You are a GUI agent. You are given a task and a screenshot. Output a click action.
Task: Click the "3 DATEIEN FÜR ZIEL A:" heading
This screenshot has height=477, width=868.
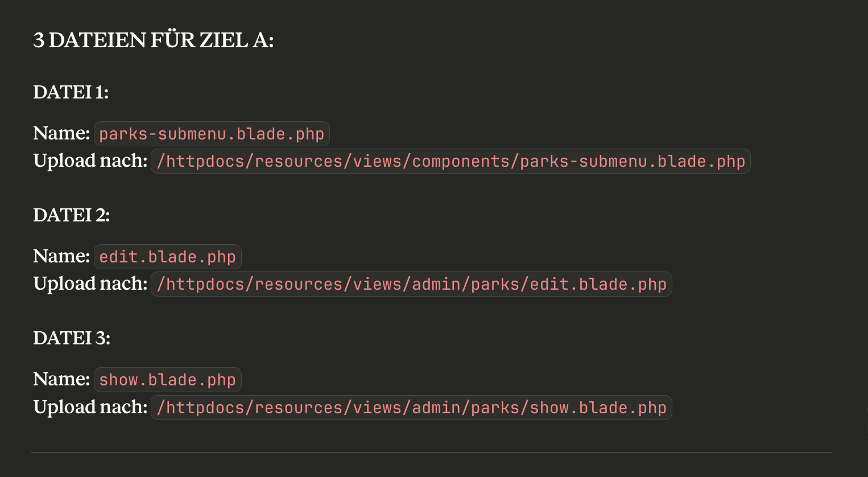point(153,40)
